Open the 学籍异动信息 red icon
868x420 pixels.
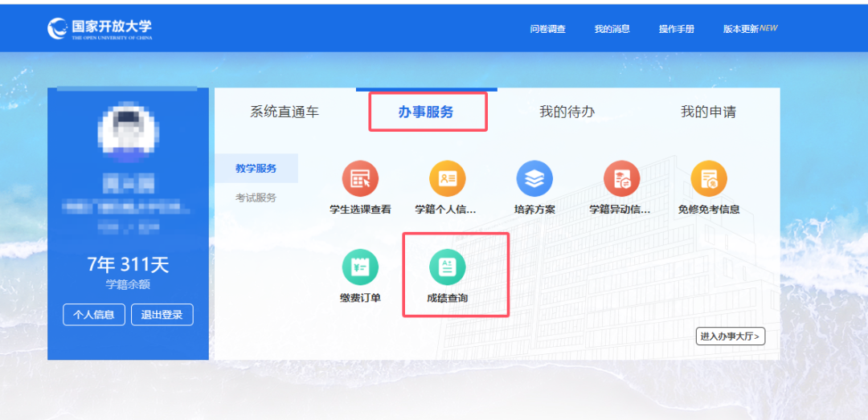[x=621, y=179]
